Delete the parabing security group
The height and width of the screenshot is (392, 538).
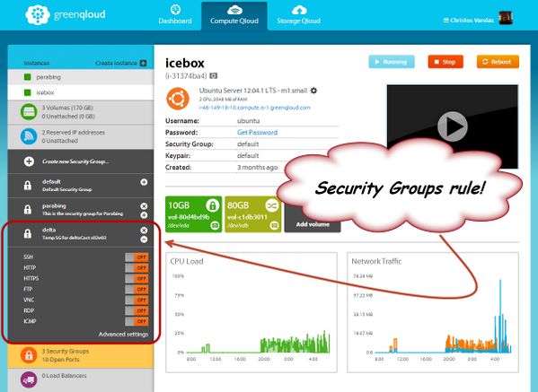(144, 206)
